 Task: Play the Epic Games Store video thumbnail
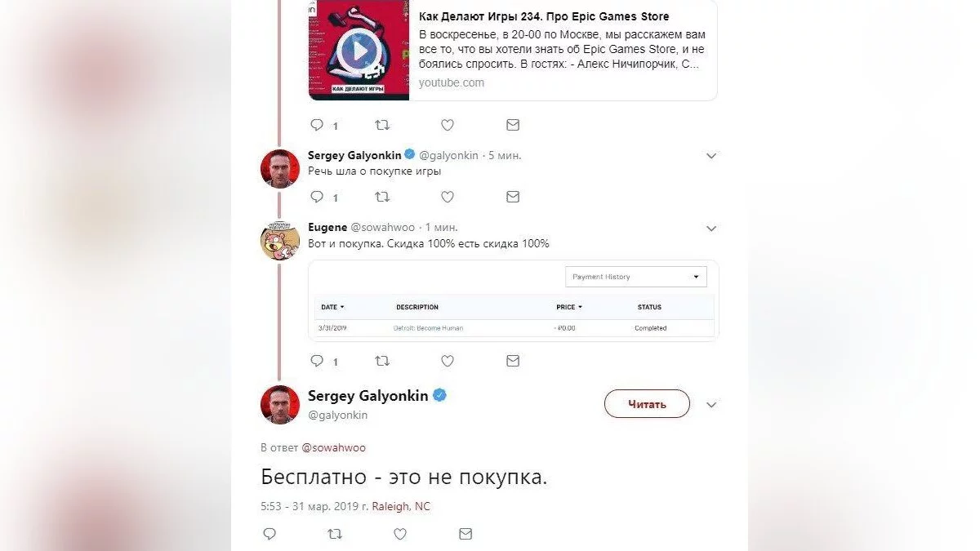[x=359, y=51]
